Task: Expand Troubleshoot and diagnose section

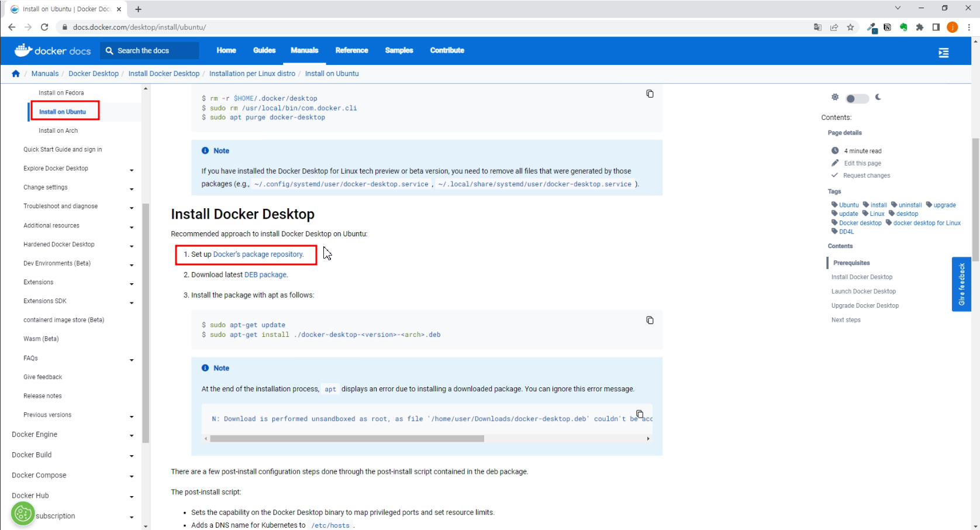Action: (132, 208)
